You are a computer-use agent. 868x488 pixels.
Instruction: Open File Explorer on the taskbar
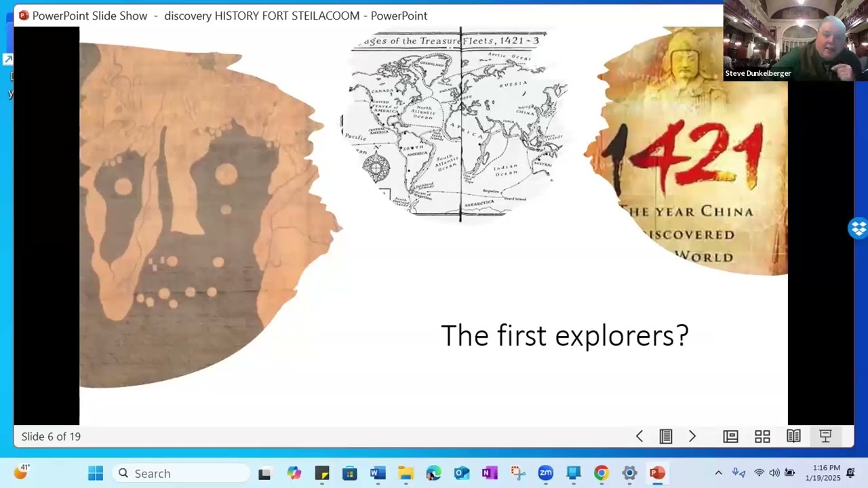[x=406, y=473]
